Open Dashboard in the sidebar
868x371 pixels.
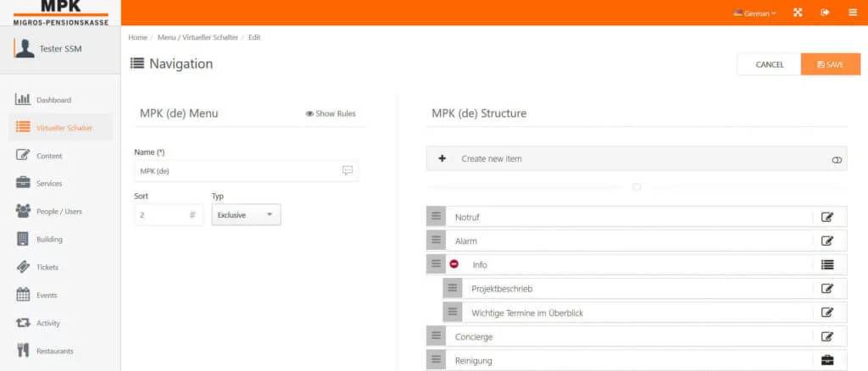[53, 100]
